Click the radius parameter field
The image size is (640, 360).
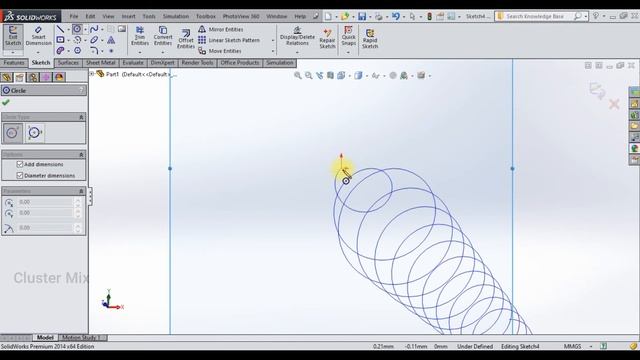click(x=45, y=228)
